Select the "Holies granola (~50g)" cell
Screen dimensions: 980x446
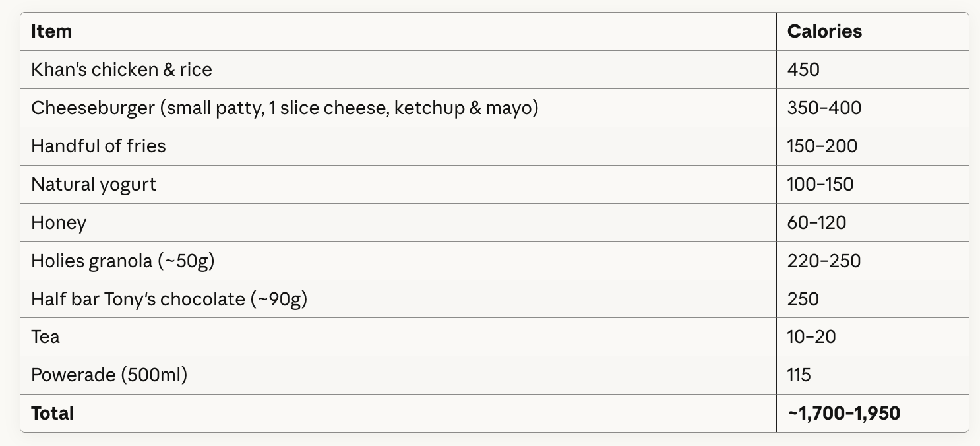(x=123, y=261)
